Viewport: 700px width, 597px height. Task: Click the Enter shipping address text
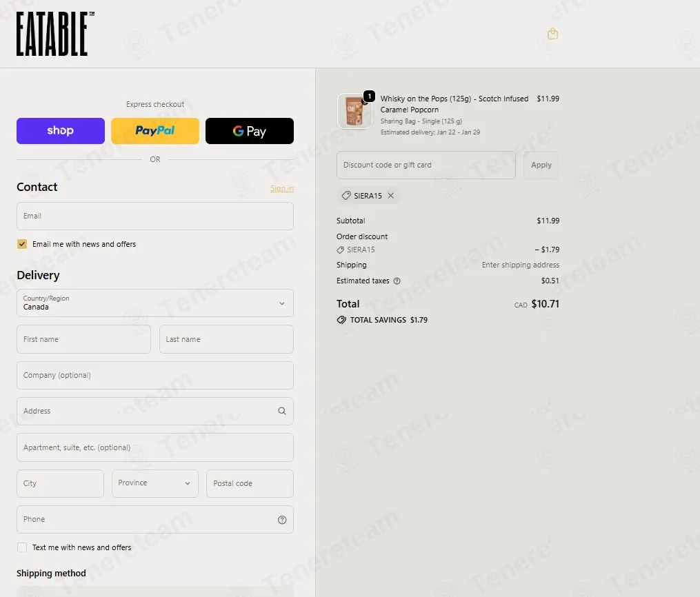[521, 265]
